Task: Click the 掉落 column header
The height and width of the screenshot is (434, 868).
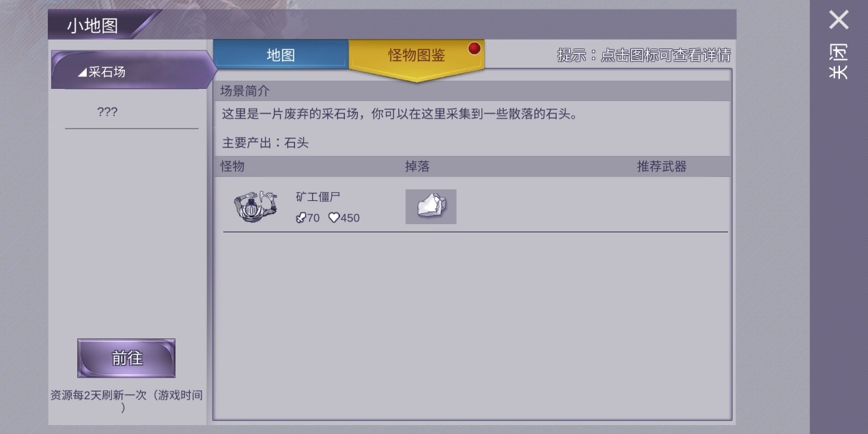Action: [417, 166]
